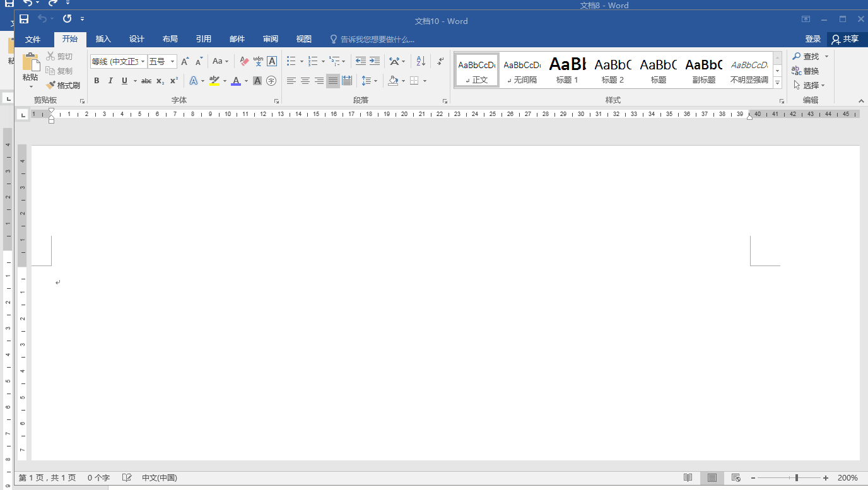This screenshot has height=490, width=868.
Task: Open the font name combo box 等线
Action: point(119,61)
